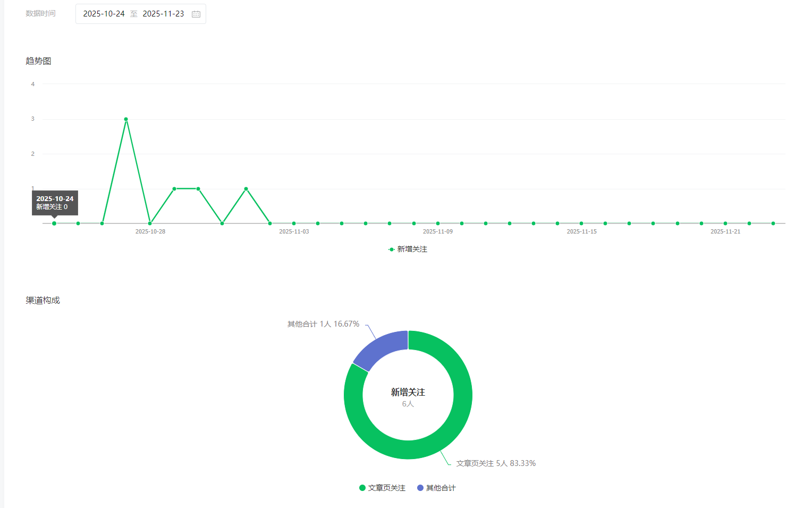This screenshot has width=812, height=508.
Task: Click the 文章页关注 5人 83.33% label
Action: coord(496,463)
